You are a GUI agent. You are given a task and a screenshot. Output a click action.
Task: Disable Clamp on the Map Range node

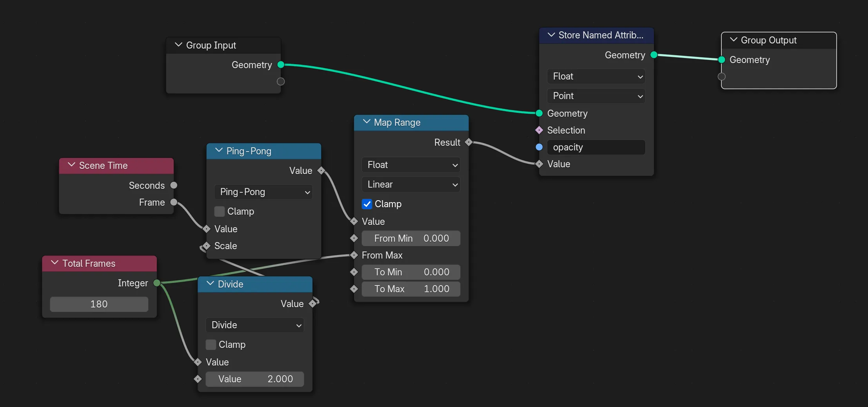coord(367,204)
